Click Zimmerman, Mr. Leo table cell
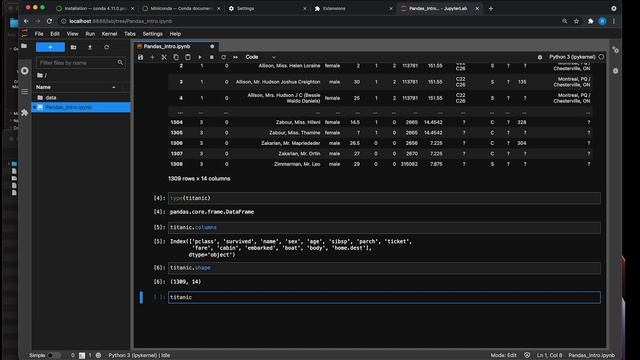The width and height of the screenshot is (640, 360). pos(297,164)
